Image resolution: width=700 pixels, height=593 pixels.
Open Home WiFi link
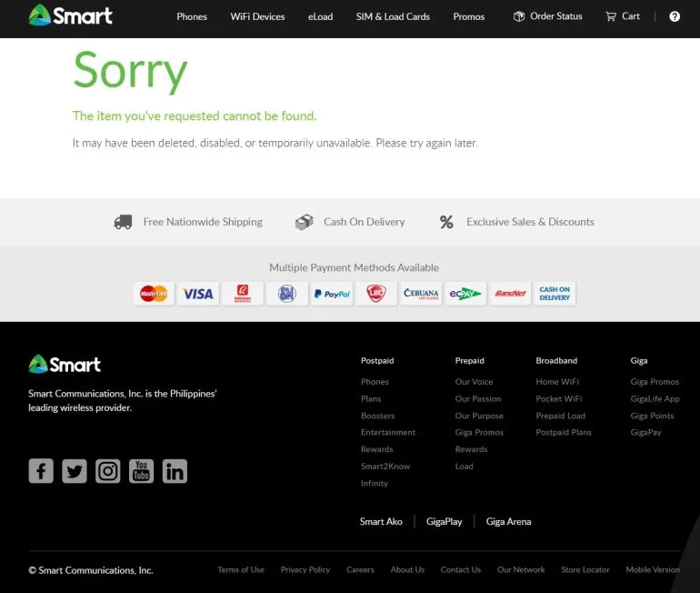(557, 382)
